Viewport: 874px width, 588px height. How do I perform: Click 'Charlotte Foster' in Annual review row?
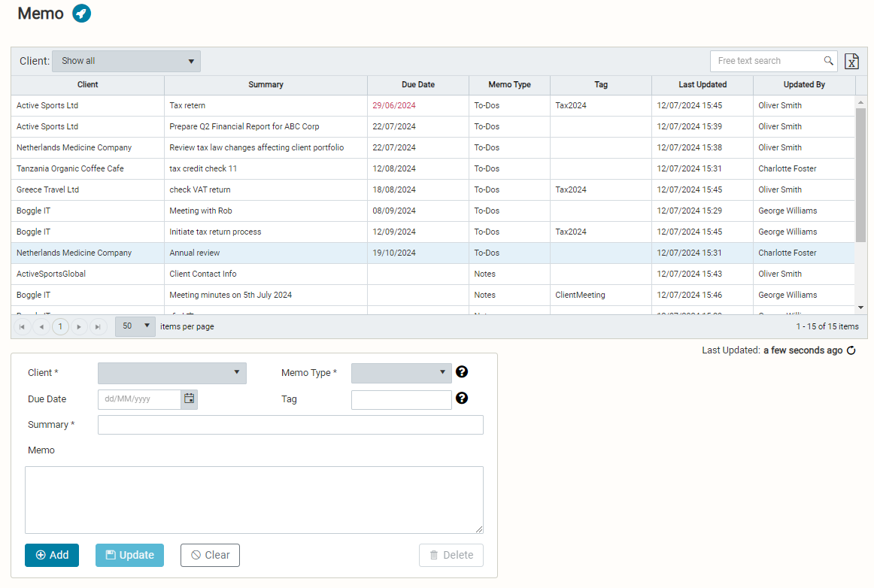(787, 253)
